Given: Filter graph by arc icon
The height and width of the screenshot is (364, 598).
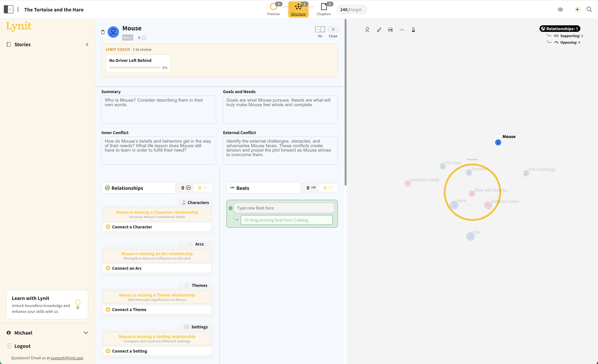Looking at the screenshot, I should 402,30.
